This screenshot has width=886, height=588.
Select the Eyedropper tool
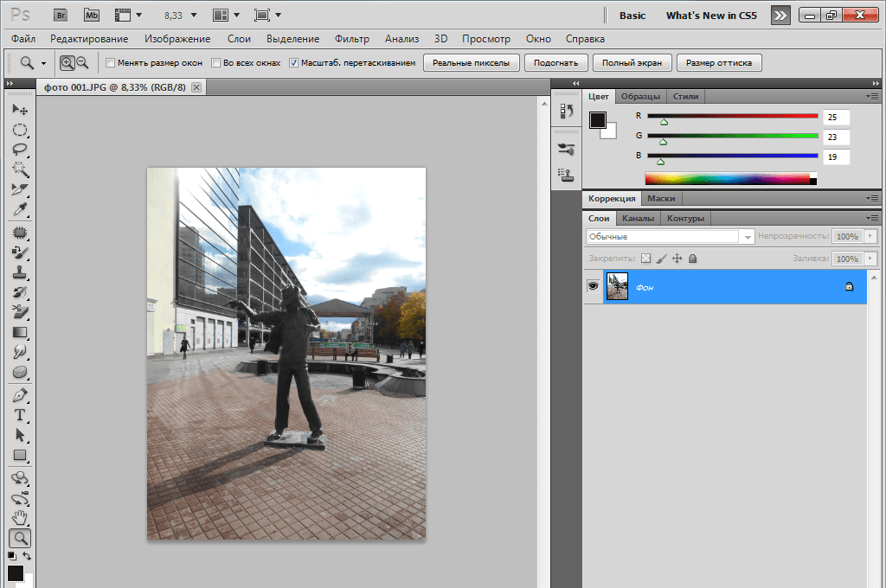coord(19,210)
